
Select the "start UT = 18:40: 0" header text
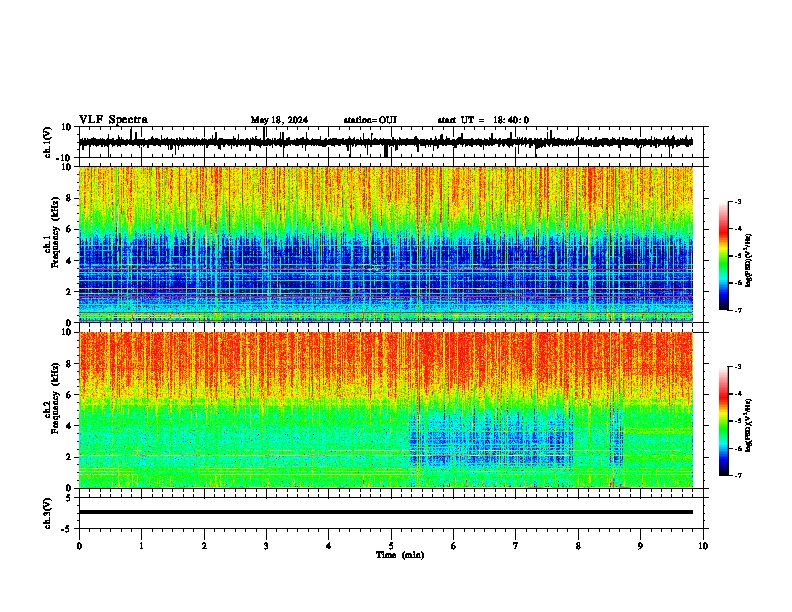pyautogui.click(x=483, y=120)
